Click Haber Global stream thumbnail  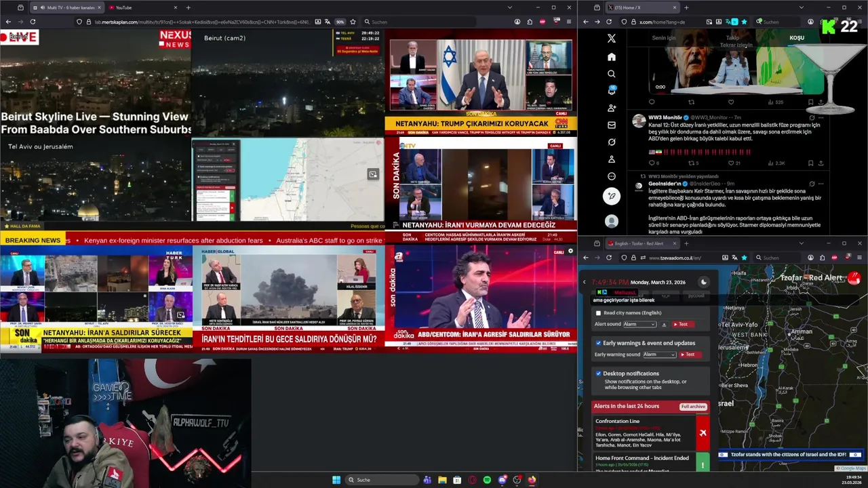288,299
